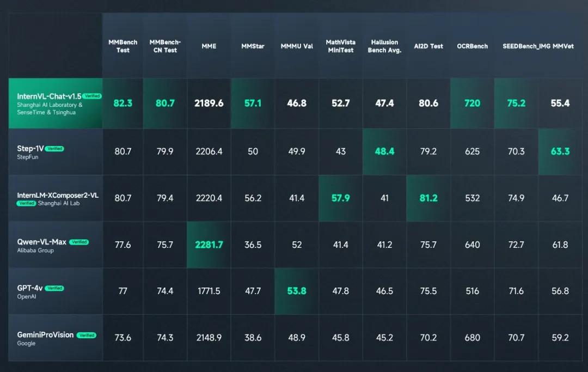Select the OpenAI organization label

pos(27,297)
